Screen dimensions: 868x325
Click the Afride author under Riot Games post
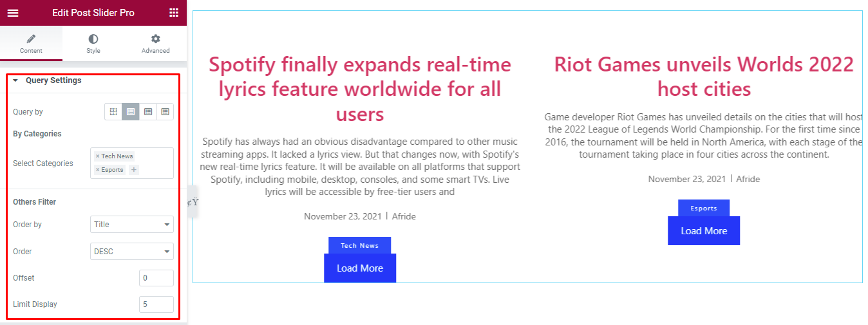[748, 180]
